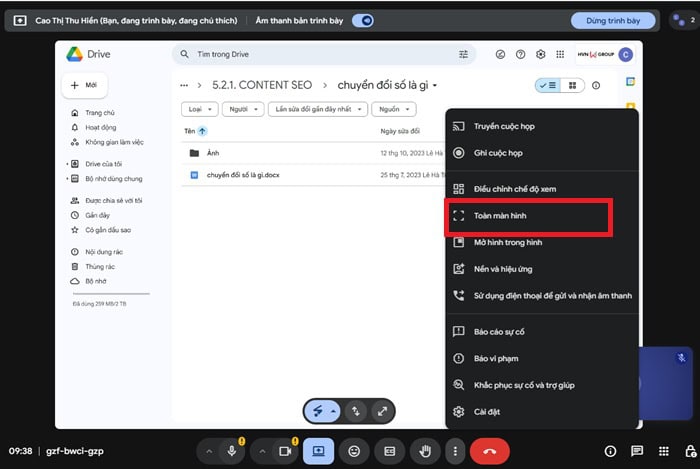
Task: Raise hand using the hand icon
Action: tap(423, 451)
